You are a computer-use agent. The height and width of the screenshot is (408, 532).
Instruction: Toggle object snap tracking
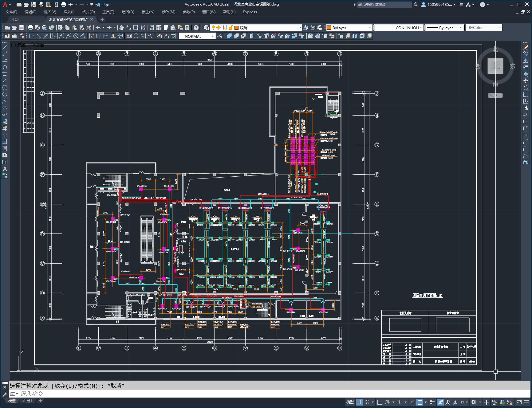pos(412,402)
